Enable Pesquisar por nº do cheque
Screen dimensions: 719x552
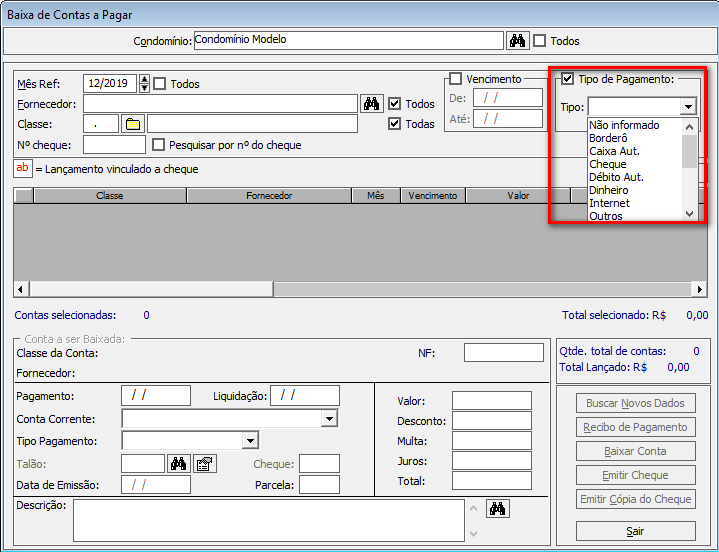click(158, 145)
